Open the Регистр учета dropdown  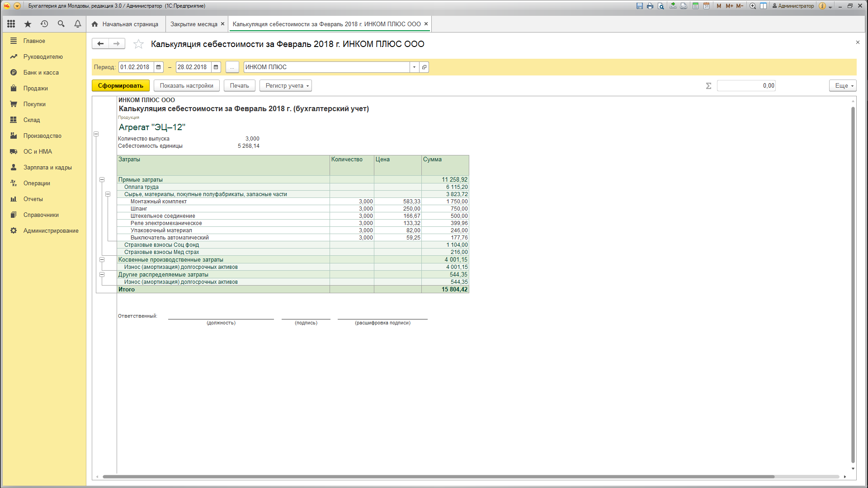(x=286, y=85)
